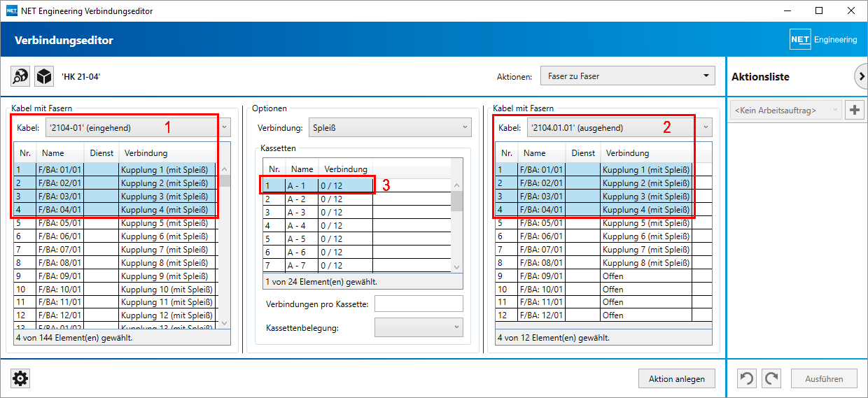Select cassette row 'A - 3'

point(301,213)
